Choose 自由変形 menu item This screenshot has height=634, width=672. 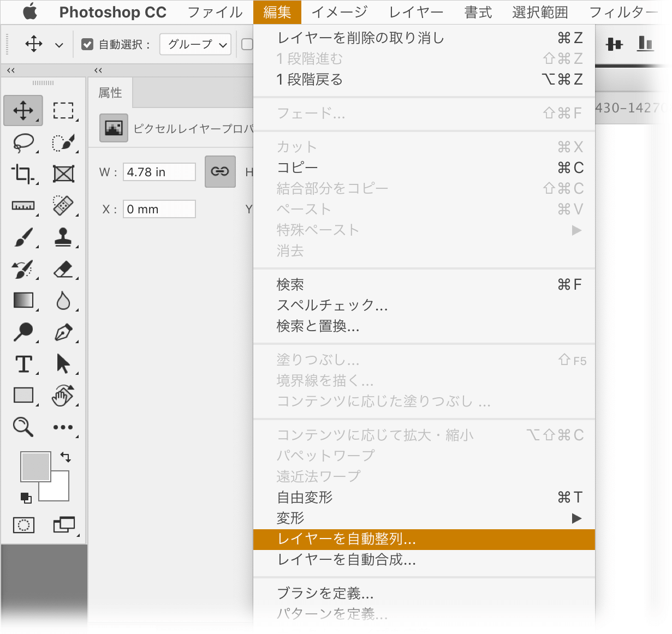(424, 497)
